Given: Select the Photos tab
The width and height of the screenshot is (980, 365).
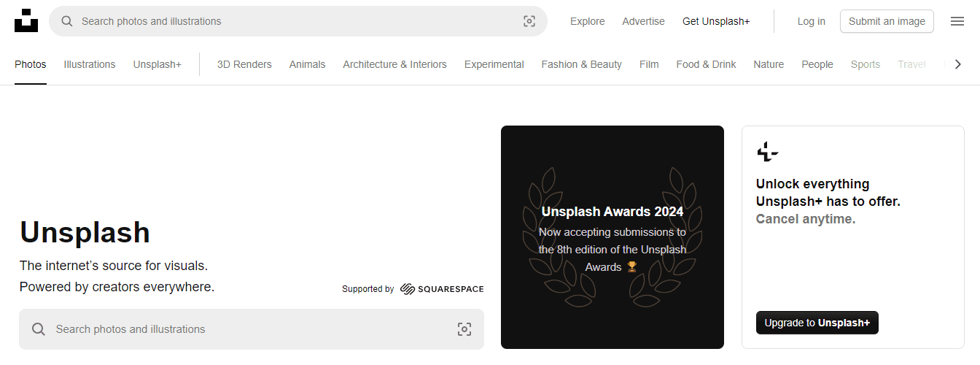Looking at the screenshot, I should [31, 64].
